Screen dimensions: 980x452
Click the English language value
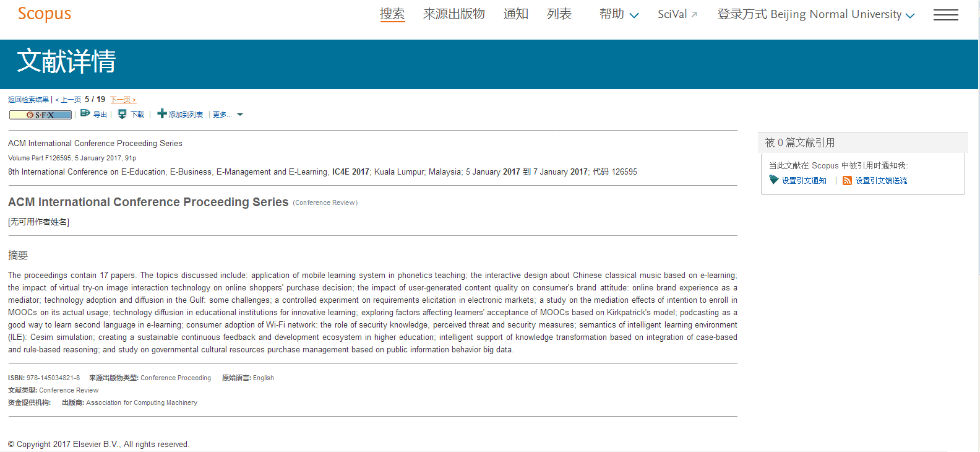[x=264, y=378]
